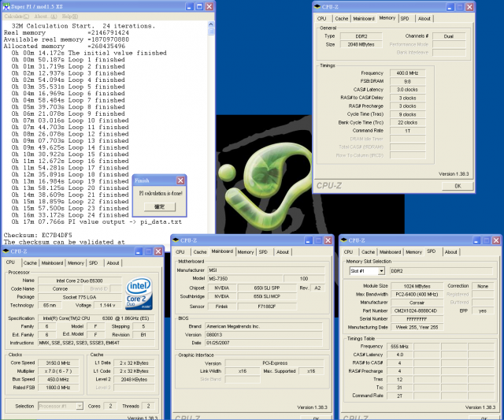
Task: Click the processor name Intel Core 2 Duo E6300
Action: pos(80,281)
